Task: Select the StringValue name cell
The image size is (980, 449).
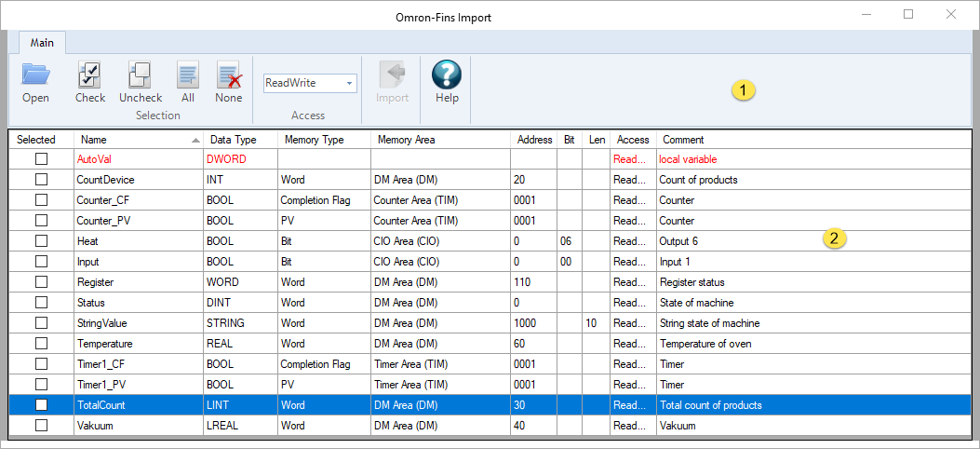Action: click(138, 323)
